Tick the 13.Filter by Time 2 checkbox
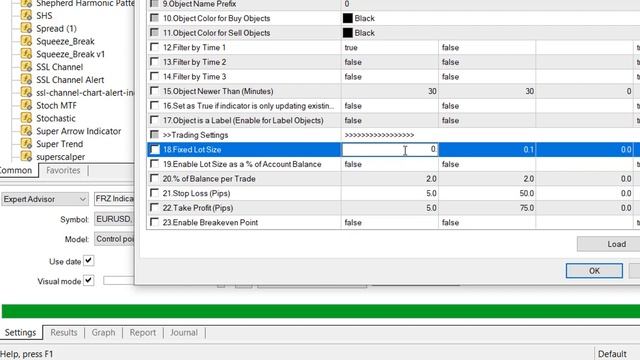The height and width of the screenshot is (360, 640). point(154,62)
